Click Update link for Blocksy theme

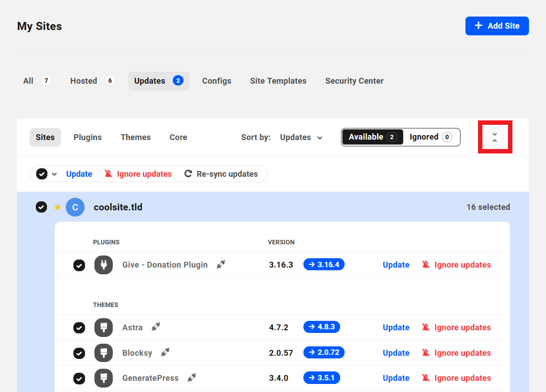(396, 353)
